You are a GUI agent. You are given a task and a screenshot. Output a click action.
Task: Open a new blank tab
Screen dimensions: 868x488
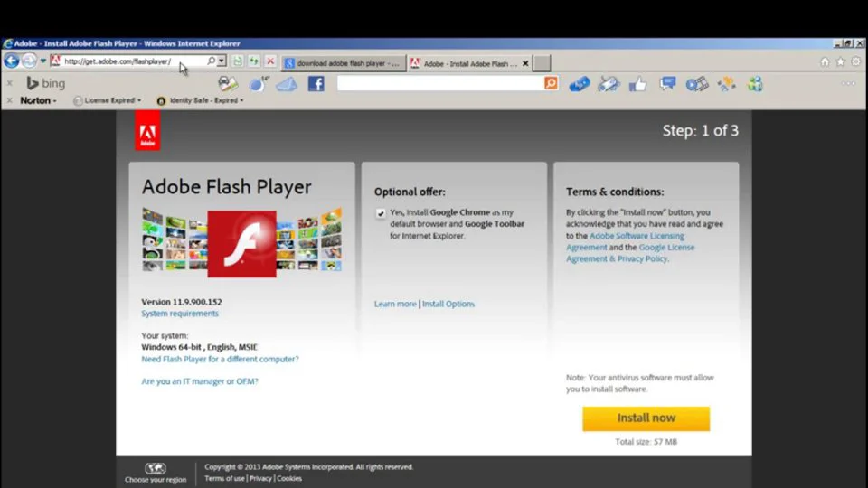542,63
